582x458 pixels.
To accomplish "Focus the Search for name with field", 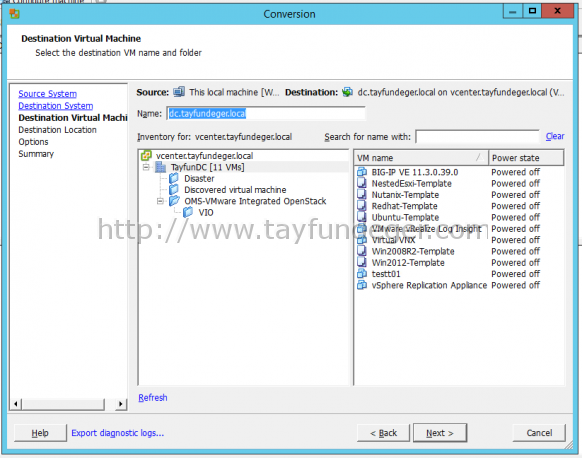I will pyautogui.click(x=477, y=137).
